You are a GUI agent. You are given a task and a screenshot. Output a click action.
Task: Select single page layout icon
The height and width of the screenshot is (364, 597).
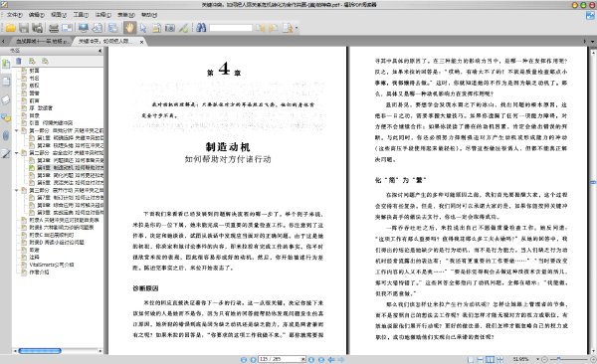tap(471, 359)
